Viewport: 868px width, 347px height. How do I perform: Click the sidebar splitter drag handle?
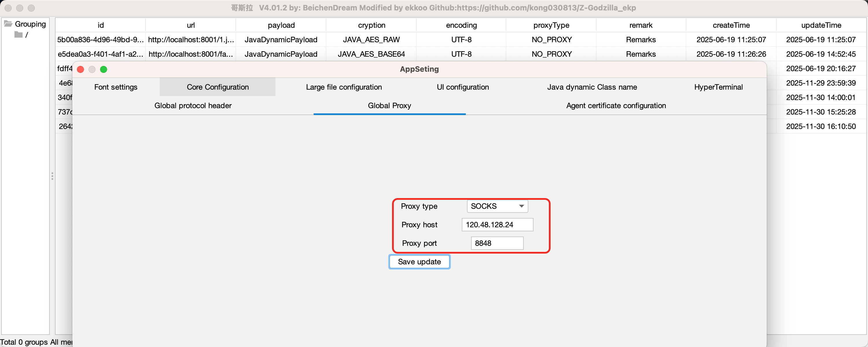pyautogui.click(x=52, y=176)
